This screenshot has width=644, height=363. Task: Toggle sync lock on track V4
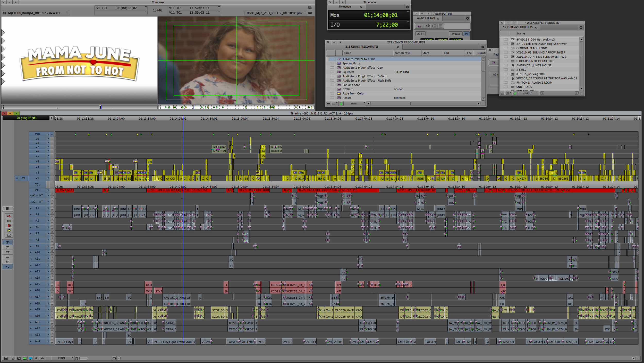pos(48,162)
